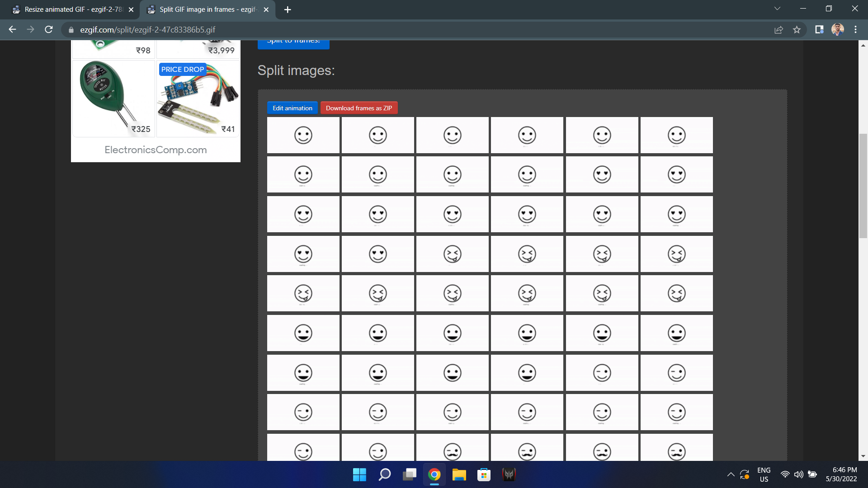Visit the ElectronicsComp.com advertisement link
This screenshot has height=488, width=868.
tap(155, 150)
